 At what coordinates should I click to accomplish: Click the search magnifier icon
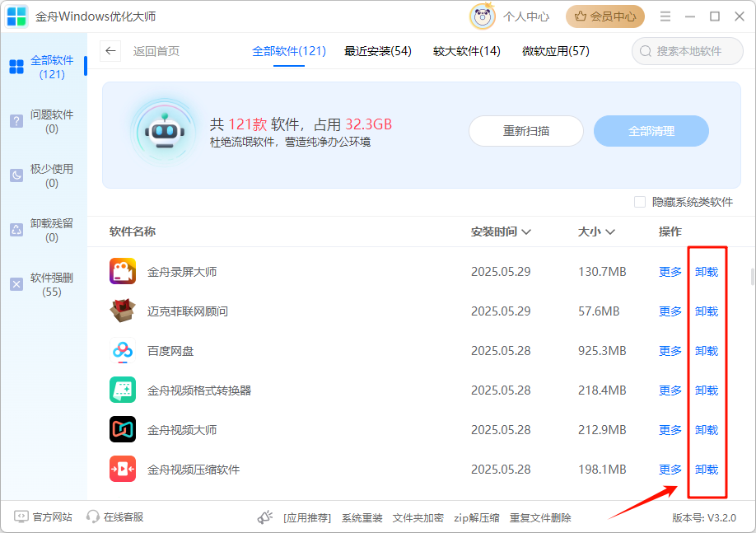point(645,51)
